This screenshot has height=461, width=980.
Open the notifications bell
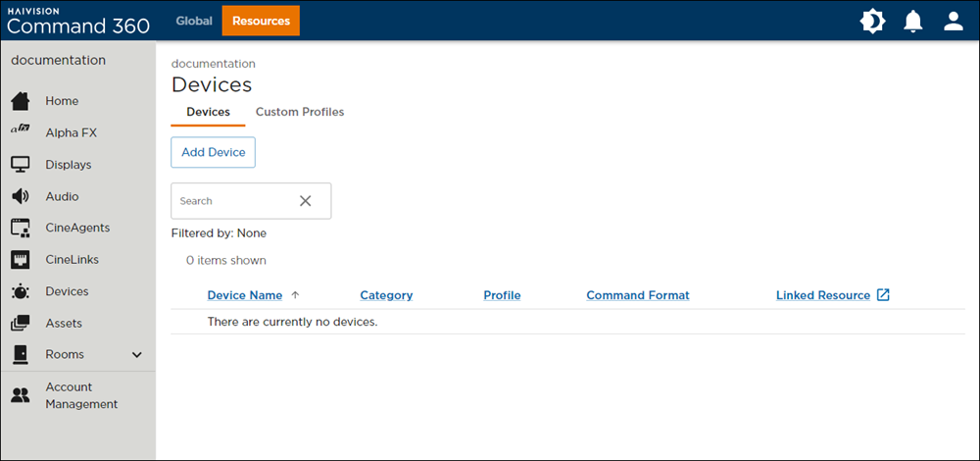tap(913, 21)
